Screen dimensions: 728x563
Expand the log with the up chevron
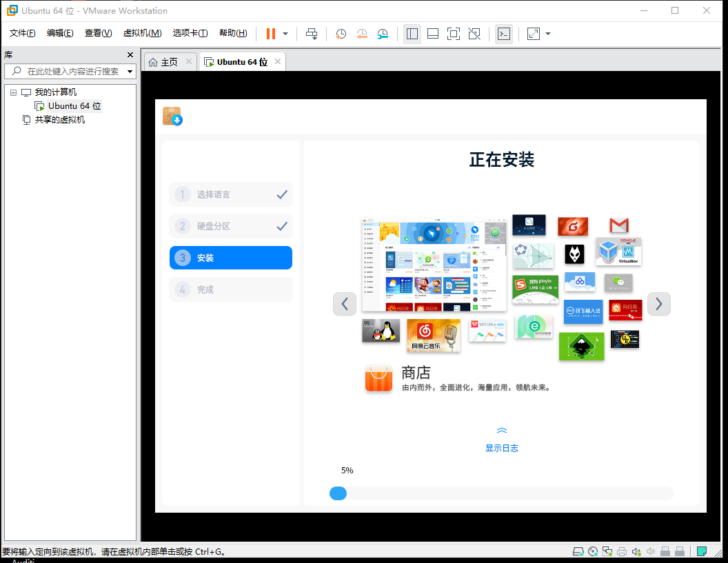[x=501, y=430]
